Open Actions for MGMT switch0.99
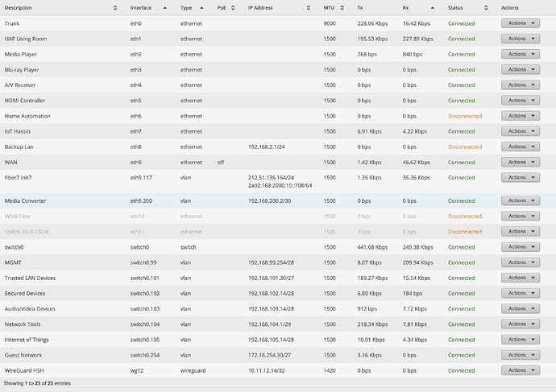Image resolution: width=556 pixels, height=392 pixels. [520, 262]
